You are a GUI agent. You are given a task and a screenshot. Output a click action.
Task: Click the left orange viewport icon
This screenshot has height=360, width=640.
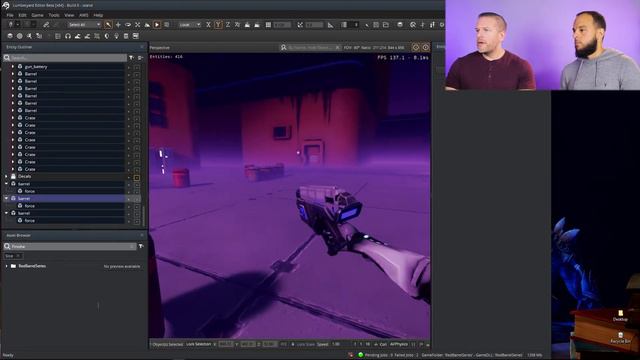[x=416, y=47]
